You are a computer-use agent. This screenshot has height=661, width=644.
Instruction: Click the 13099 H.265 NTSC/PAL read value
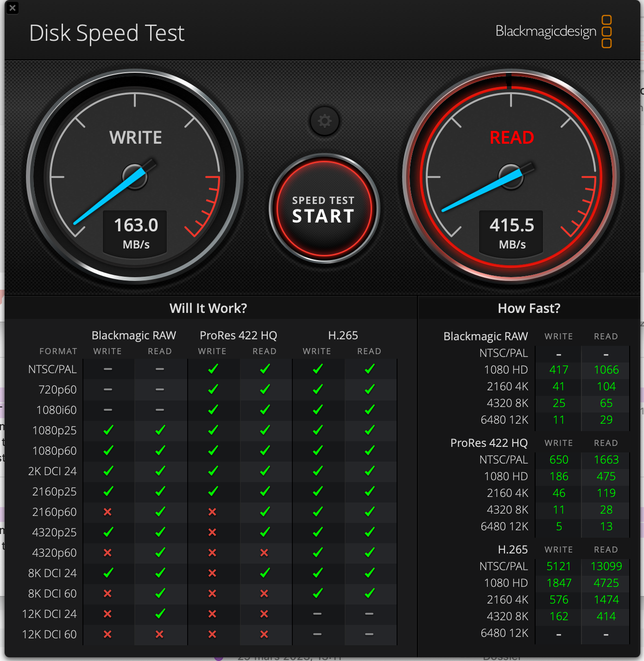coord(606,566)
